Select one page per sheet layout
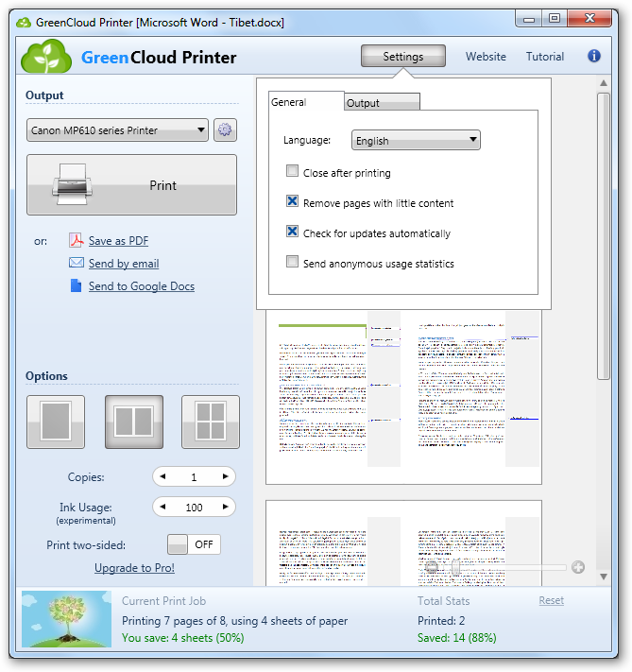This screenshot has width=632, height=672. tap(56, 422)
